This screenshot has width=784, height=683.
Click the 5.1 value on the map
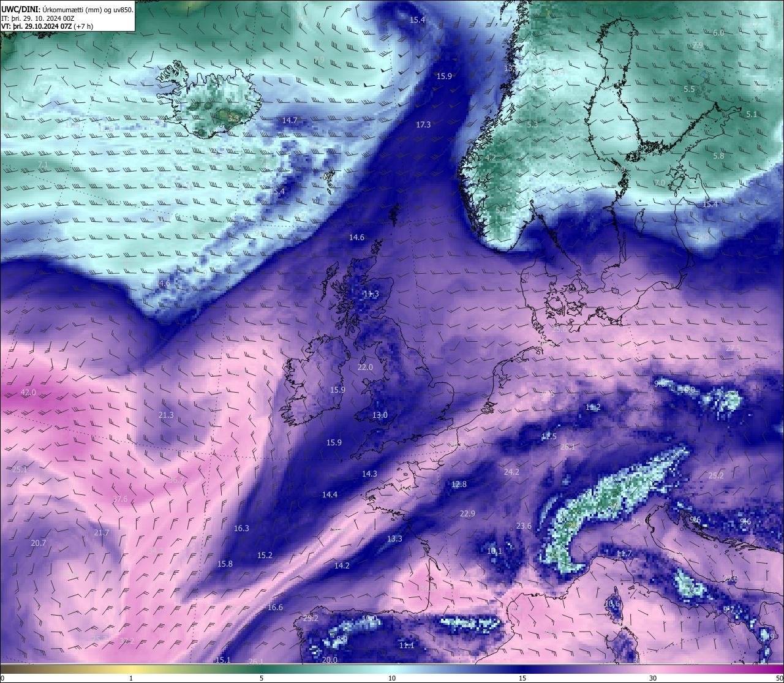[752, 114]
